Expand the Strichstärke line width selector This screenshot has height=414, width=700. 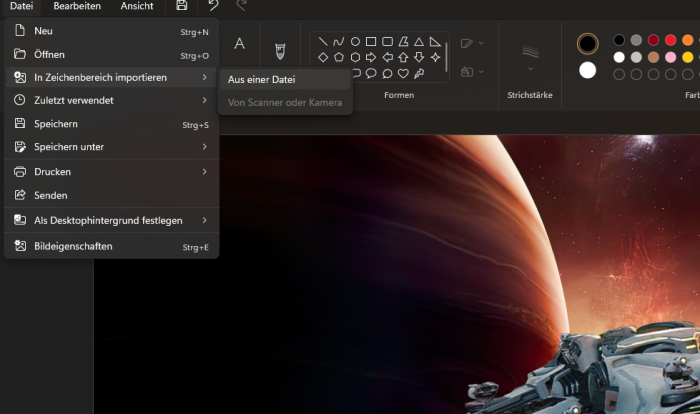pos(530,56)
